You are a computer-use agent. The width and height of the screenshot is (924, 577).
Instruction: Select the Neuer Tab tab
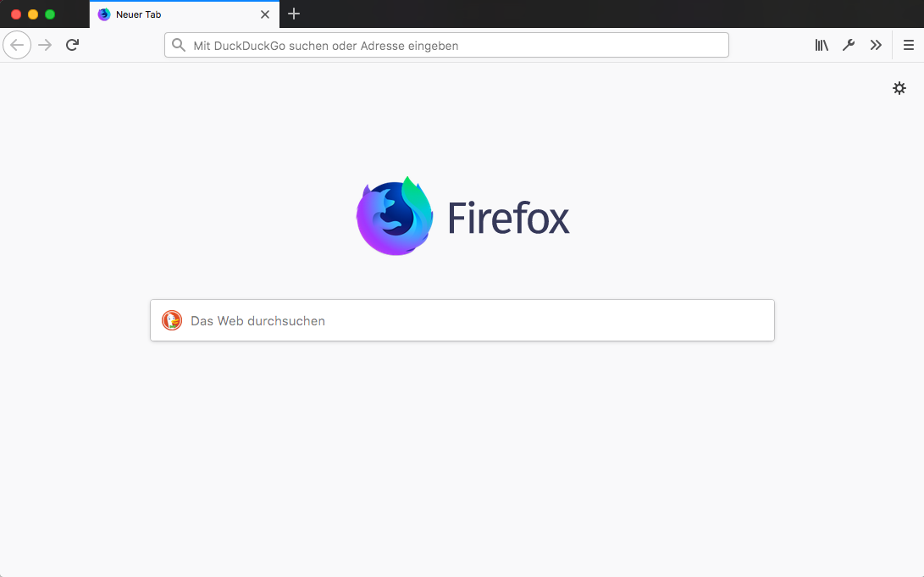(x=185, y=14)
